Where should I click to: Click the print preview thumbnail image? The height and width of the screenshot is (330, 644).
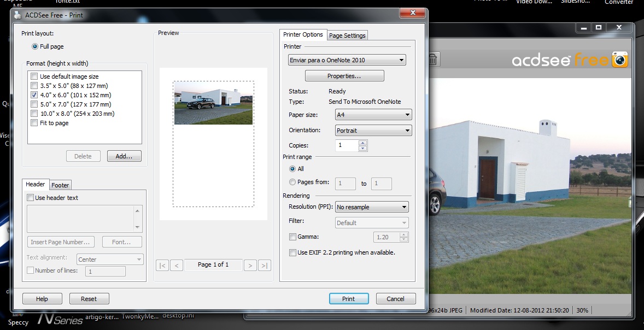pos(213,103)
